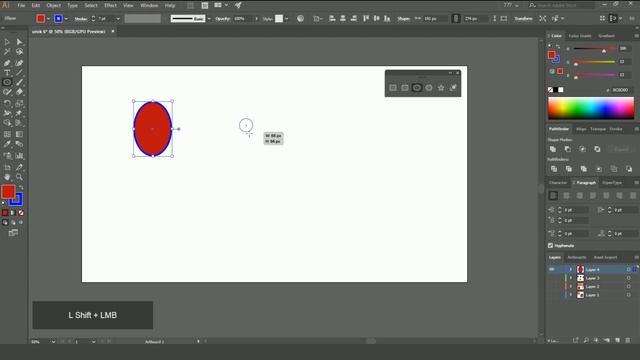Click the Minus Back pathfinder icon
The image size is (640, 360).
click(x=629, y=169)
